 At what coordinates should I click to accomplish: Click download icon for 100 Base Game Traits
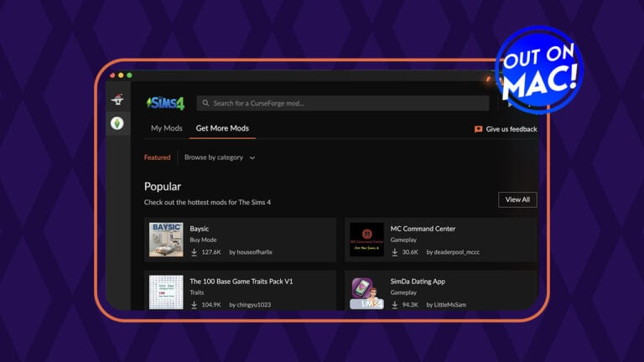click(194, 305)
